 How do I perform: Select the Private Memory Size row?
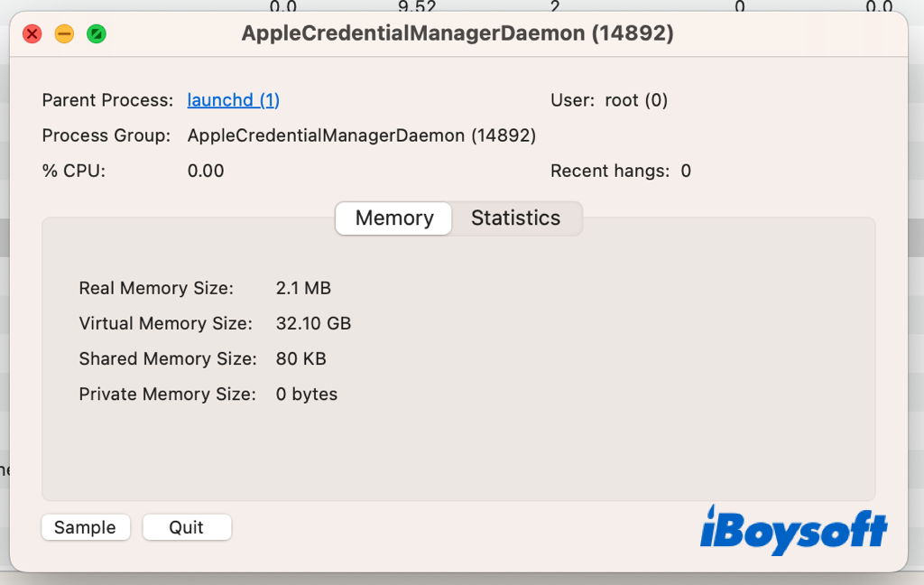coord(207,394)
